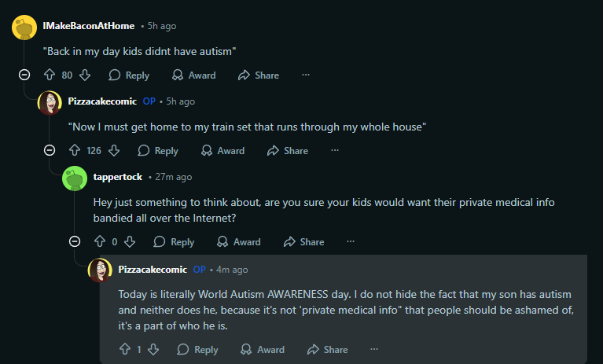
Task: Reply to tappertock's comment
Action: coord(174,242)
